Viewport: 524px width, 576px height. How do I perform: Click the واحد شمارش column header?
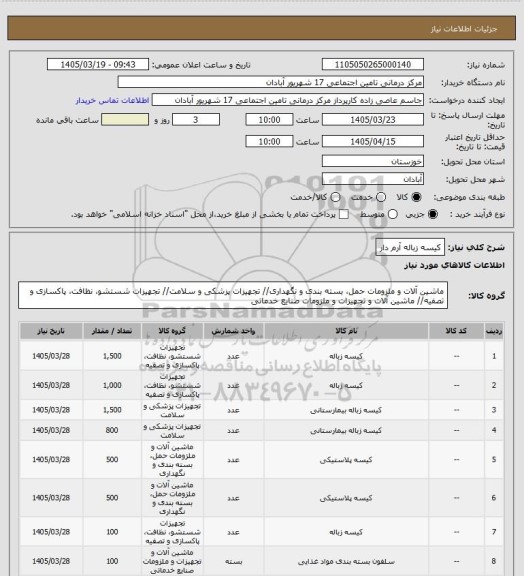(233, 331)
